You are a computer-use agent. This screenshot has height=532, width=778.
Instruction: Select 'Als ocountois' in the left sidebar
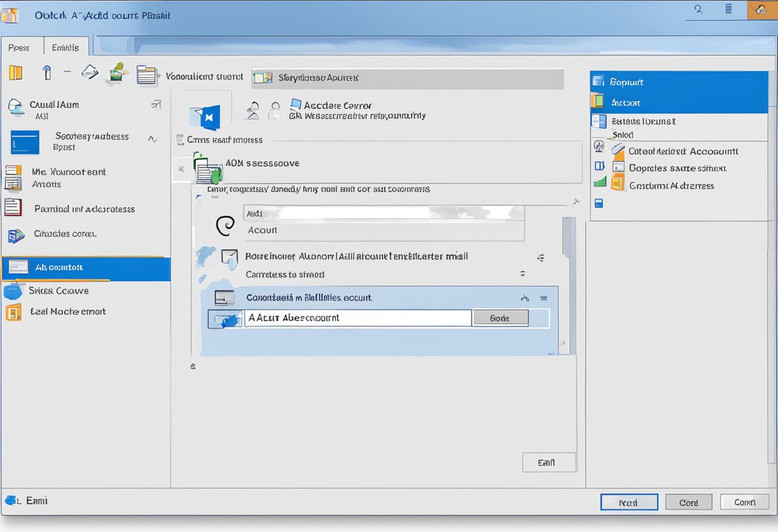[86, 267]
